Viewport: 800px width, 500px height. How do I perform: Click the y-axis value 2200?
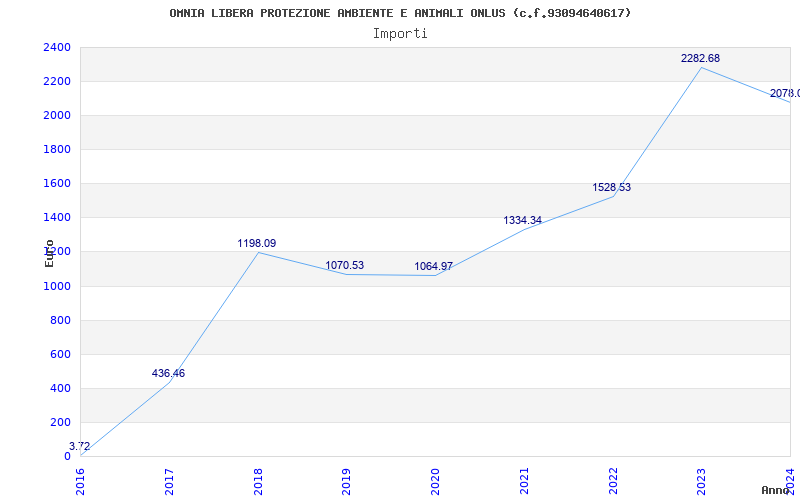(x=57, y=82)
